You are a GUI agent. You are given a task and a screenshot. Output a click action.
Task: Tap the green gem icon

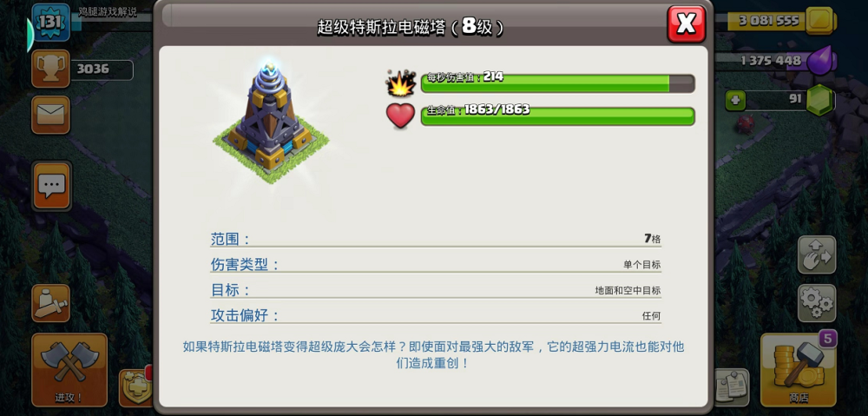tap(820, 100)
